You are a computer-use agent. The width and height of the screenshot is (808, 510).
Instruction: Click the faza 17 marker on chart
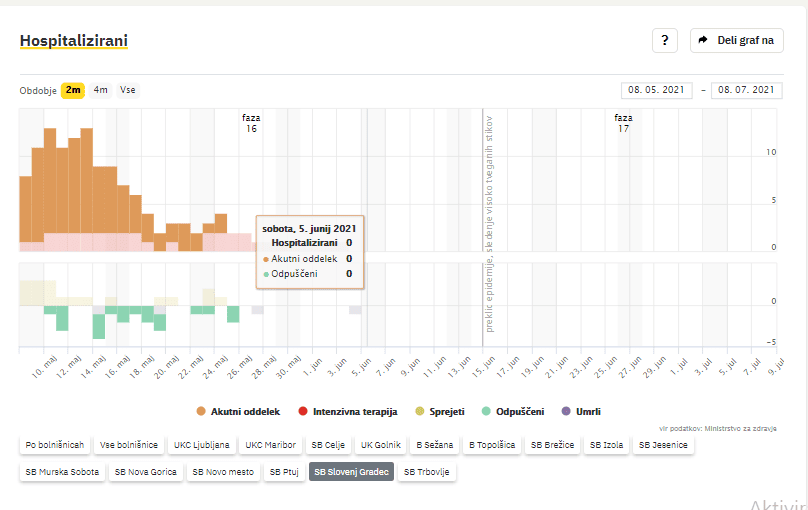coord(623,123)
